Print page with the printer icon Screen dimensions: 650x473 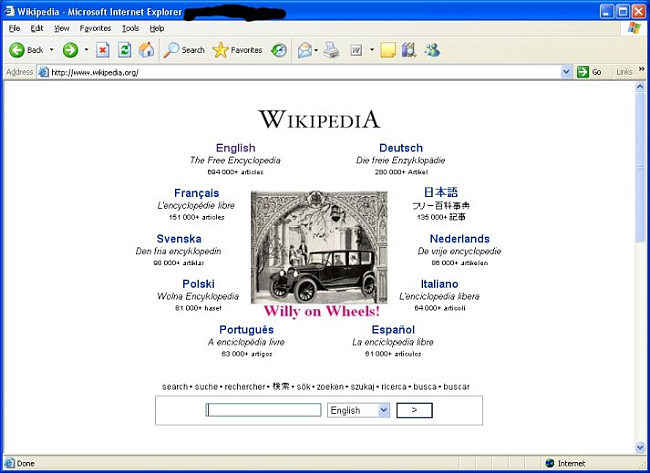(331, 50)
